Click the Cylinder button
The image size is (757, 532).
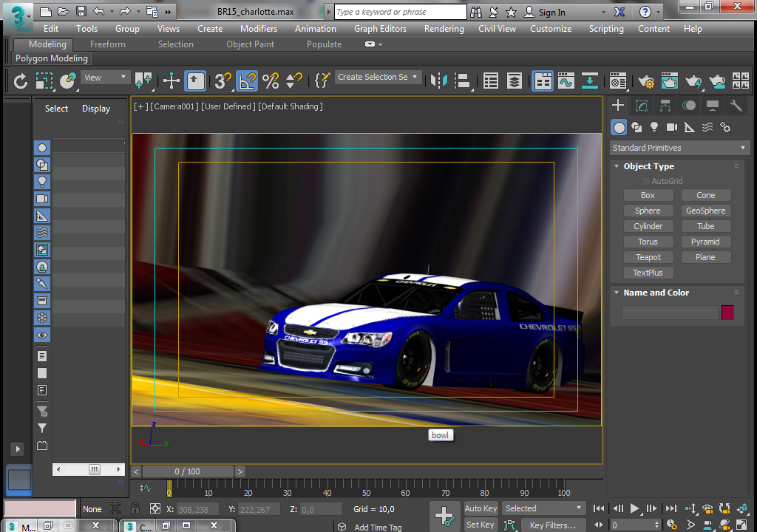point(648,226)
